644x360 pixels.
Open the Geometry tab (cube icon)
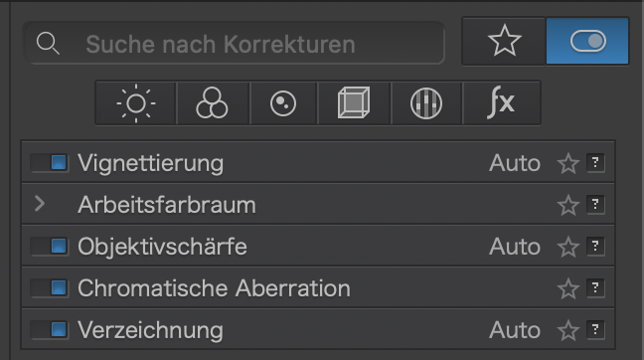pyautogui.click(x=354, y=103)
